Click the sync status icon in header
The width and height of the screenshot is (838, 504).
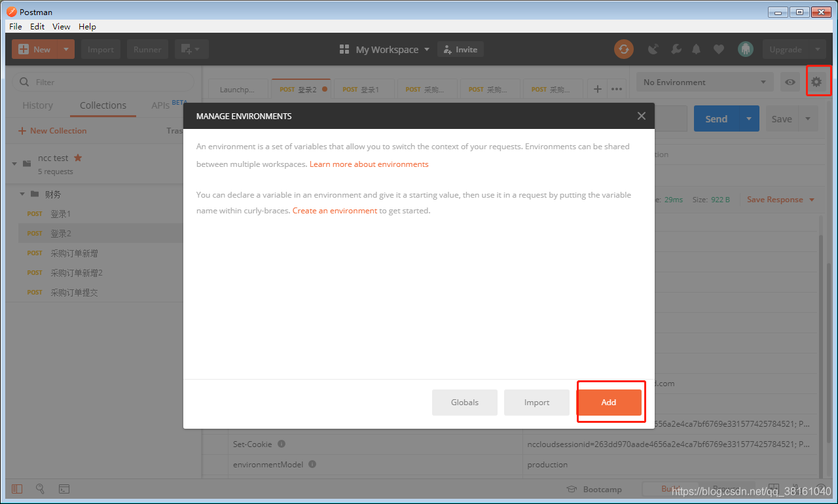click(624, 49)
